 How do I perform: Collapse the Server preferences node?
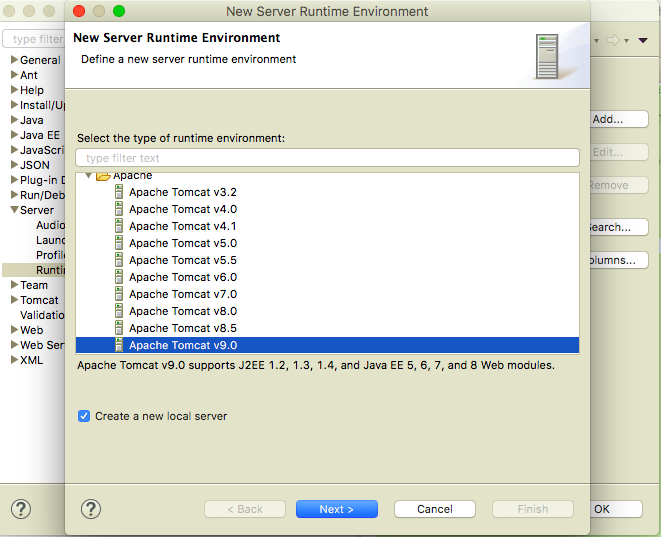pos(14,209)
